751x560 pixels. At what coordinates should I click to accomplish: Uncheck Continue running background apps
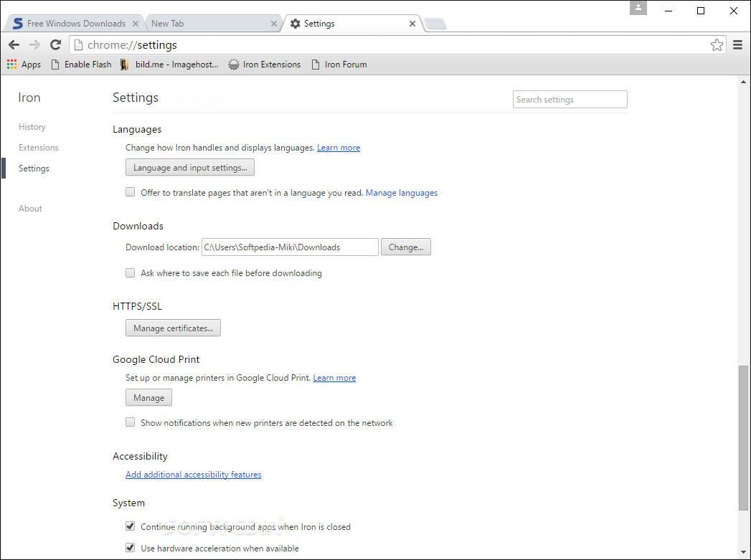click(131, 526)
